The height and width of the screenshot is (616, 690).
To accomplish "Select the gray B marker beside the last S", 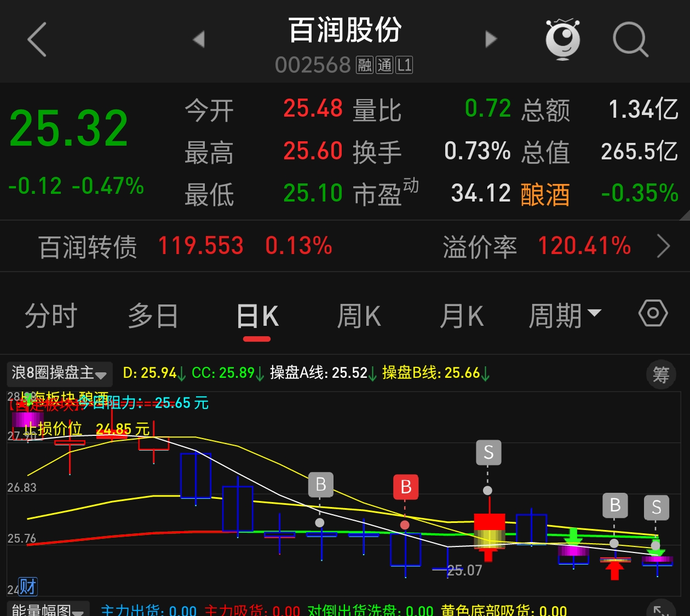I will click(615, 505).
